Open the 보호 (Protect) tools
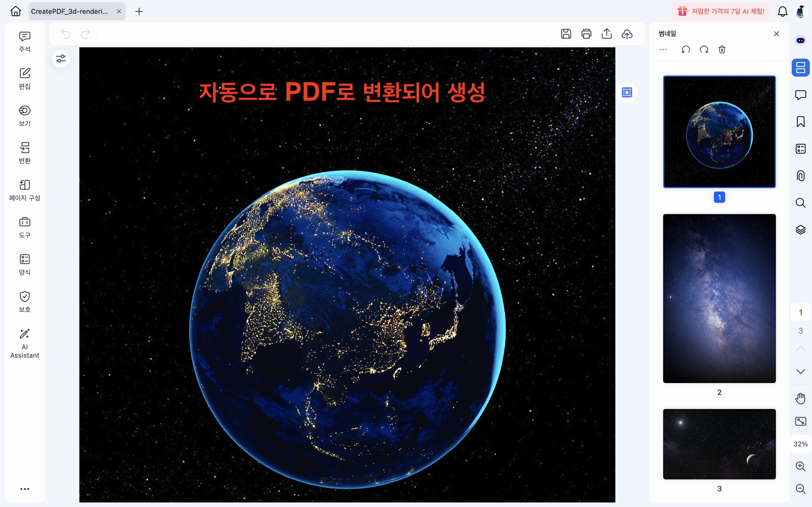The height and width of the screenshot is (507, 812). pos(25,301)
